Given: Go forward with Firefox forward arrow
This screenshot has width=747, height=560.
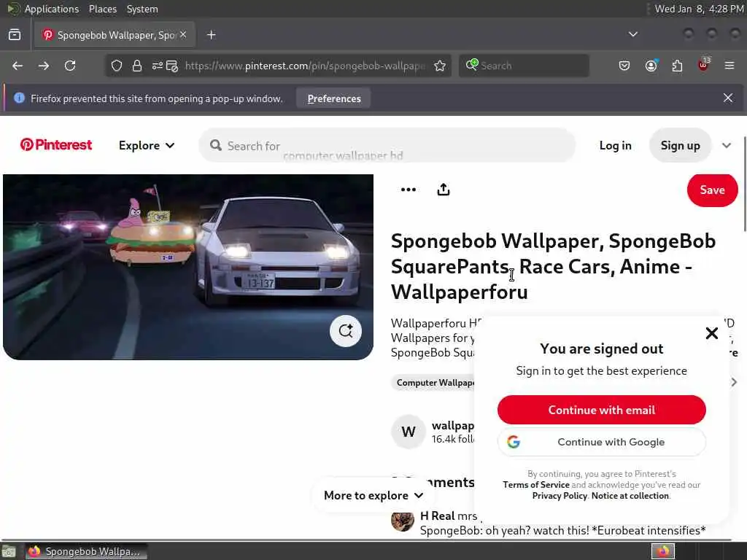Looking at the screenshot, I should [x=44, y=66].
